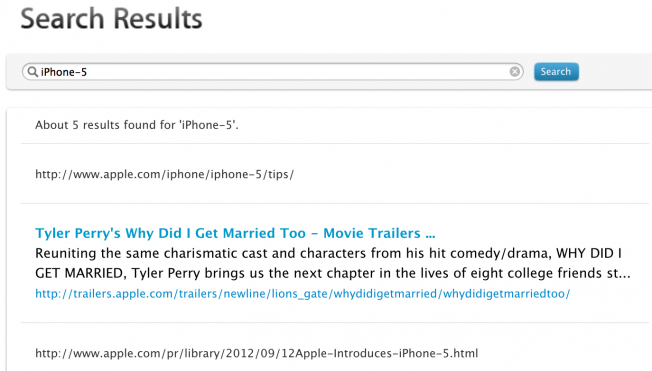652x371 pixels.
Task: Click quoted 'iPhone-5' in results summary
Action: (208, 125)
